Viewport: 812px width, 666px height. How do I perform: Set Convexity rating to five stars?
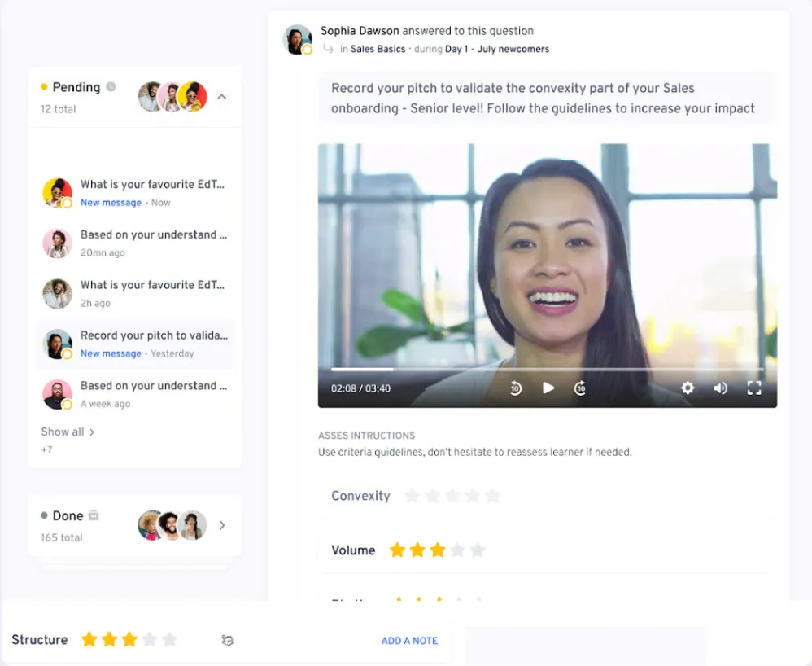492,496
